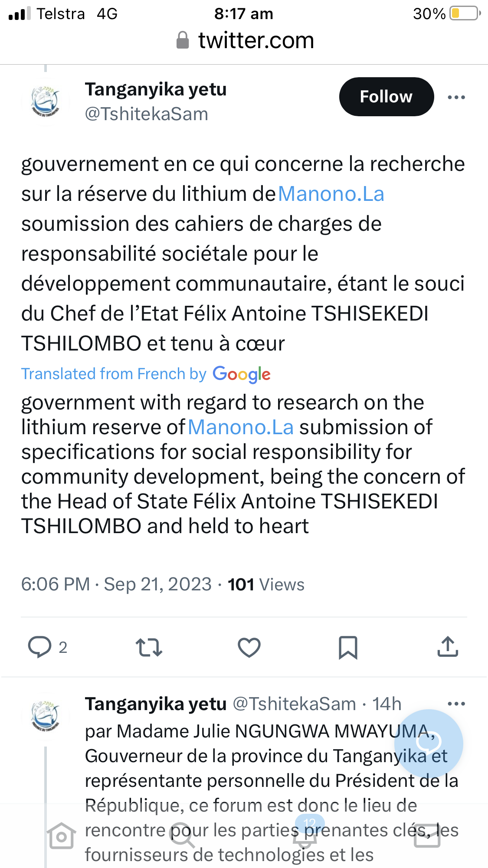The image size is (488, 868).
Task: Tap the reply icon with 2 replies
Action: (x=47, y=647)
